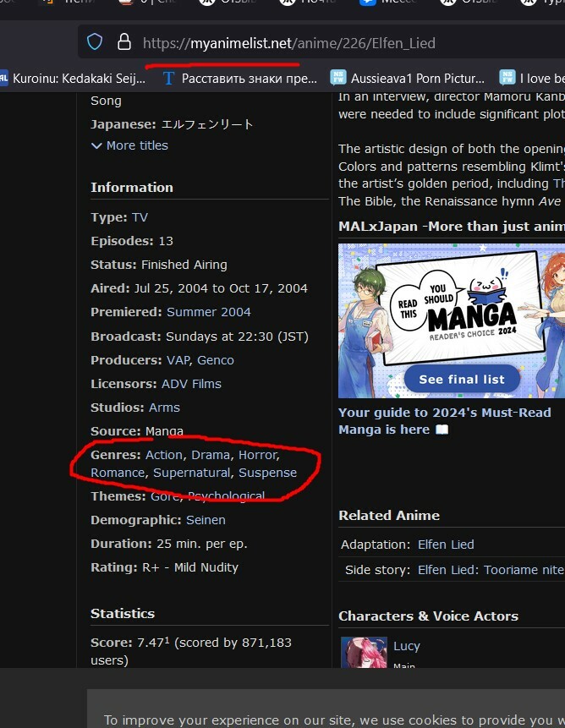Open the Lucy character name link
This screenshot has width=565, height=728.
pos(406,646)
